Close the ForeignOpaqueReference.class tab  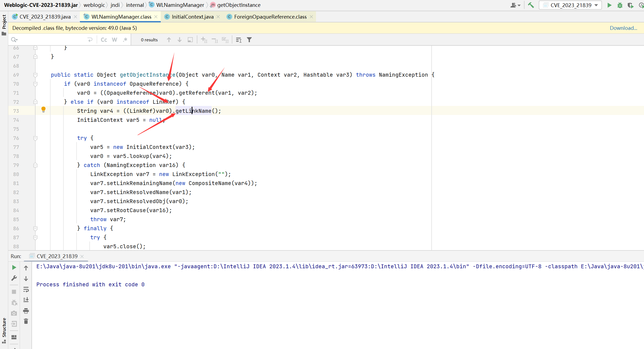tap(311, 17)
